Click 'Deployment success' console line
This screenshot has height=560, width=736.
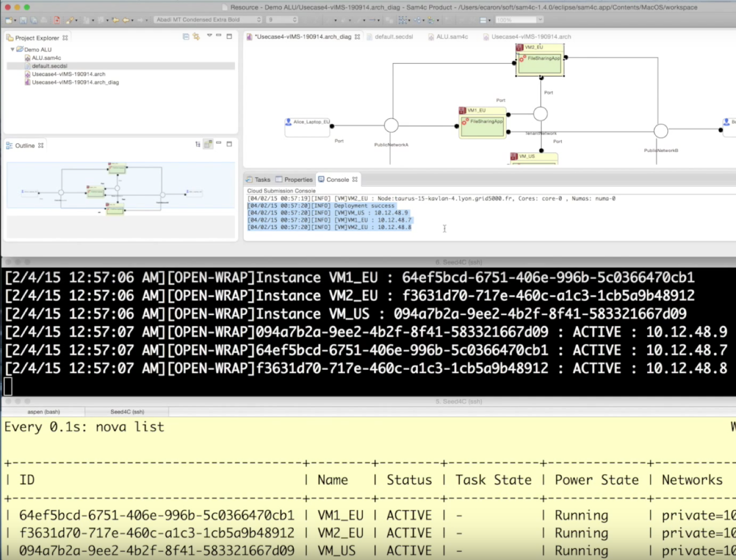[x=364, y=206]
